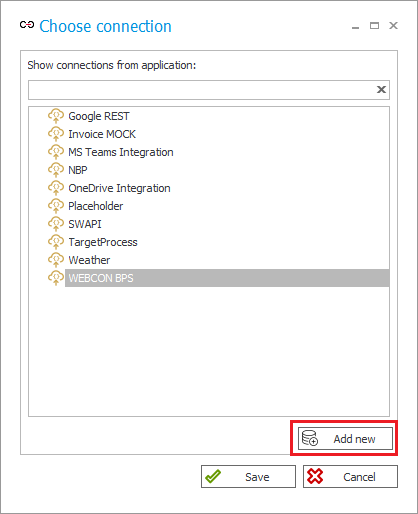The width and height of the screenshot is (418, 514).
Task: Click the cloud icon beside MS Teams Integration
Action: click(x=56, y=152)
